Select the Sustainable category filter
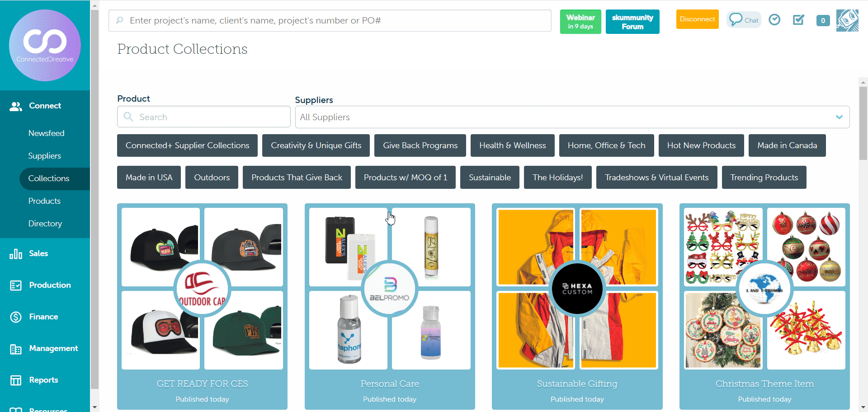Screen dimensions: 868x412 tap(490, 178)
